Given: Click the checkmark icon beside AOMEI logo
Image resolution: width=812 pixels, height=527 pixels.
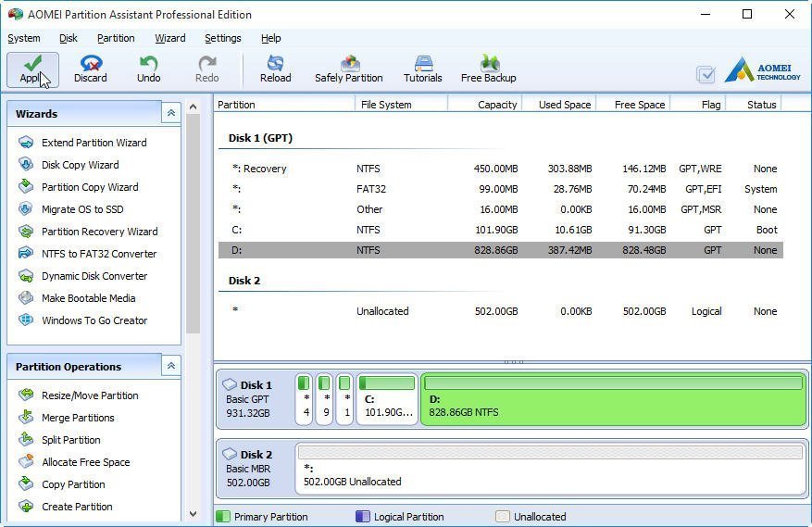Looking at the screenshot, I should (706, 75).
